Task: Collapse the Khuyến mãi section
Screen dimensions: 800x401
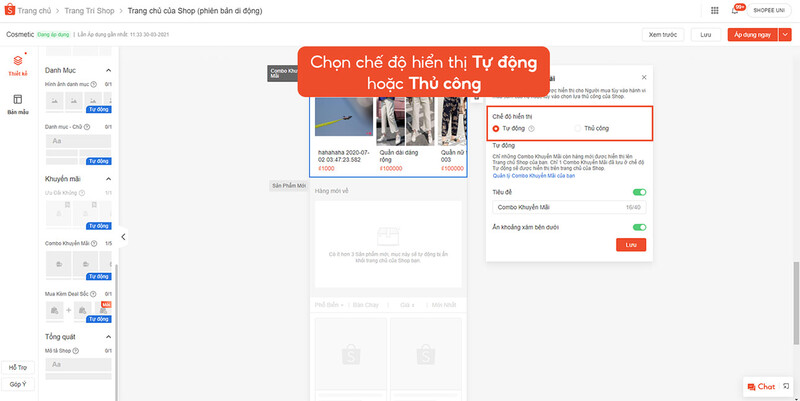Action: click(x=108, y=179)
